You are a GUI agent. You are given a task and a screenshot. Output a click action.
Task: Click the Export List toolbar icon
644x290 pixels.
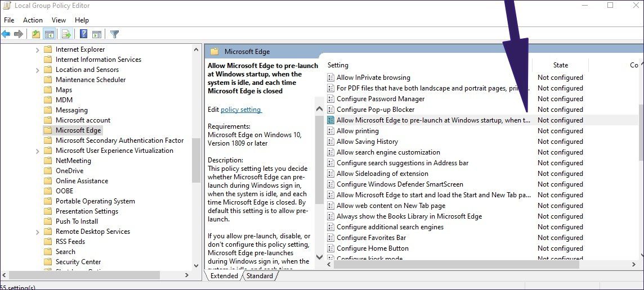tap(66, 34)
